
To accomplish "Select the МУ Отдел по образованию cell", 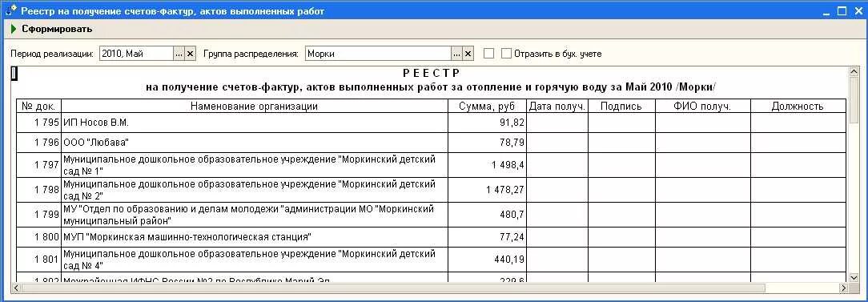I will tap(254, 215).
